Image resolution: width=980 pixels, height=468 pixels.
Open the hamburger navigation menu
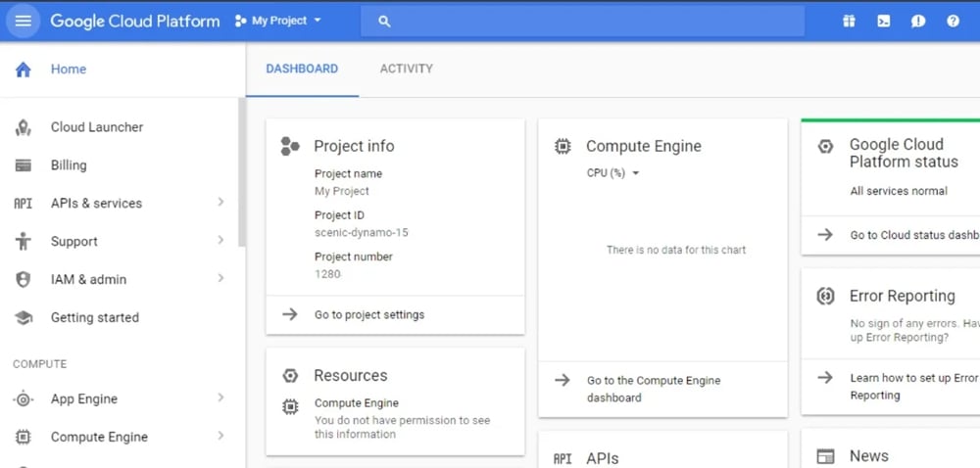click(23, 21)
